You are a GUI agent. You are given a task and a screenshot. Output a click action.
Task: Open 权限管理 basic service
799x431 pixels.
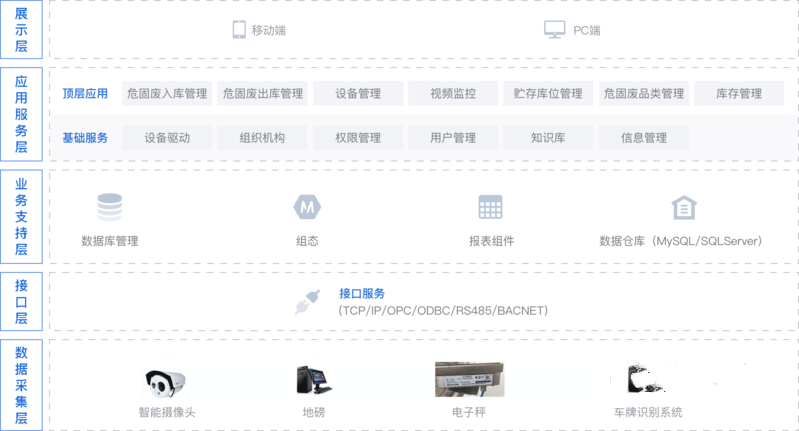pyautogui.click(x=358, y=138)
